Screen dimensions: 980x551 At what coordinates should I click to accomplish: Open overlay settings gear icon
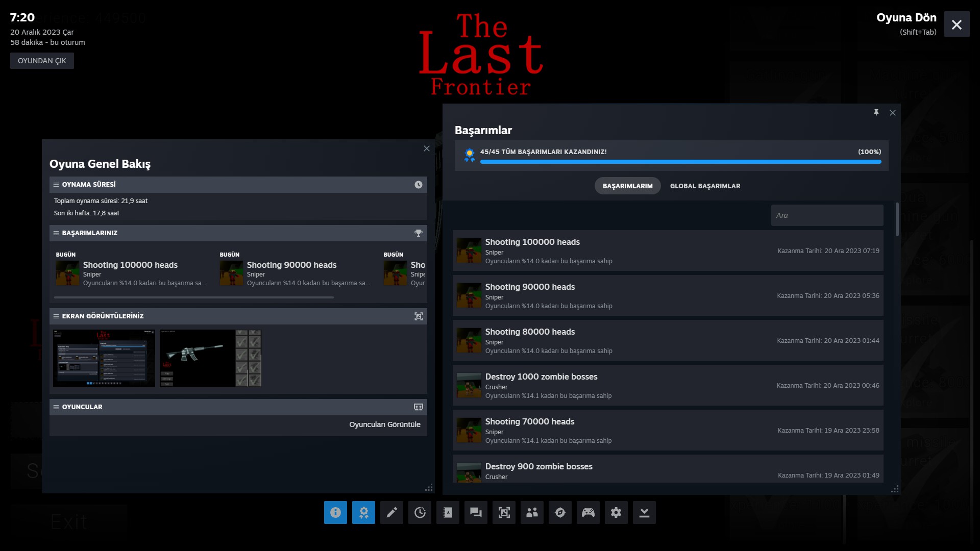(x=616, y=512)
